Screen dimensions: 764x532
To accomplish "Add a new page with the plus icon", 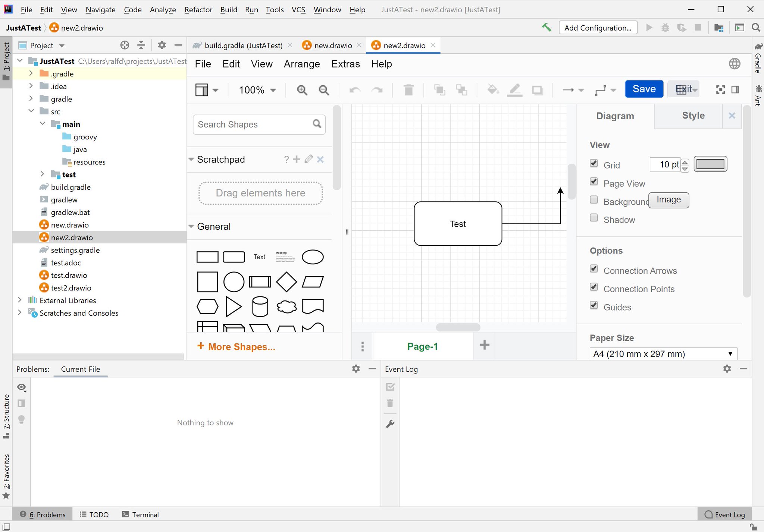I will click(x=484, y=346).
